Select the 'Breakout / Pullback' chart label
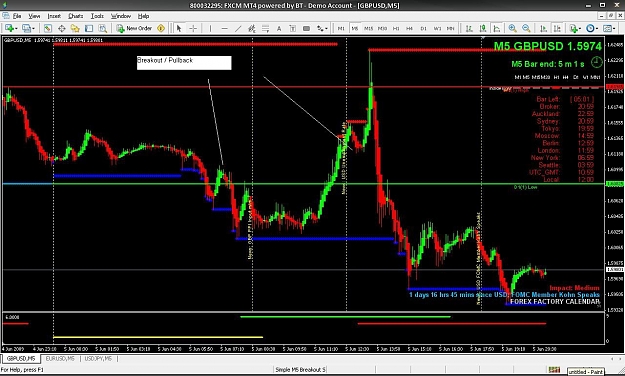 184,63
